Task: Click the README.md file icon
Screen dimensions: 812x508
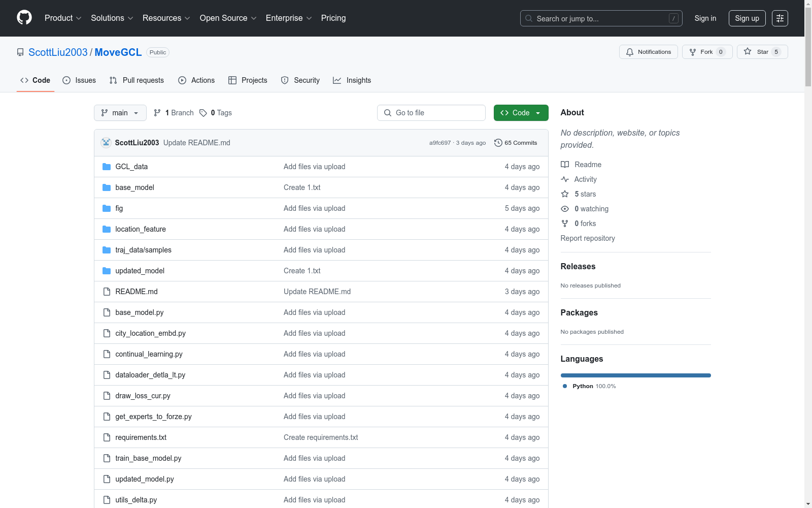Action: [107, 292]
